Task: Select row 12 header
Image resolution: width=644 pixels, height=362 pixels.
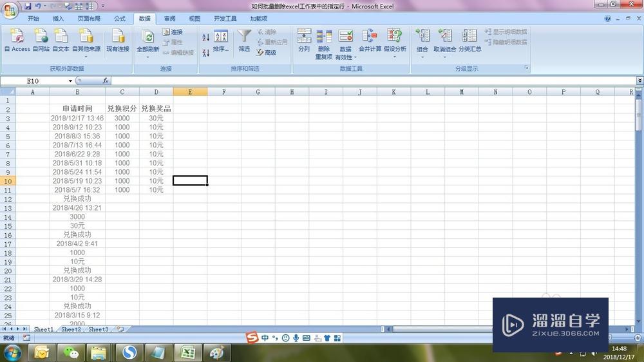Action: click(8, 199)
